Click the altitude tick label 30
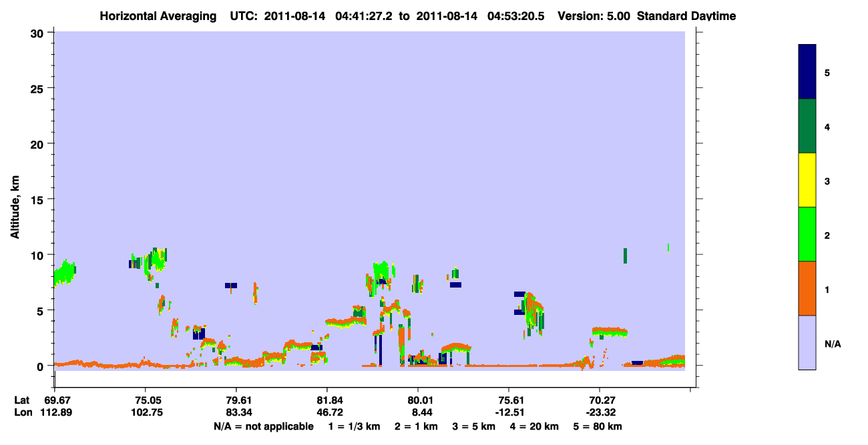The image size is (868, 445). click(x=39, y=32)
